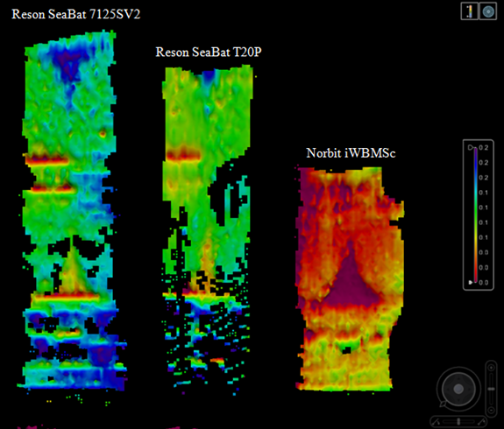The height and width of the screenshot is (429, 504).
Task: Click the horizontal tilt slider handle
Action: click(x=458, y=421)
